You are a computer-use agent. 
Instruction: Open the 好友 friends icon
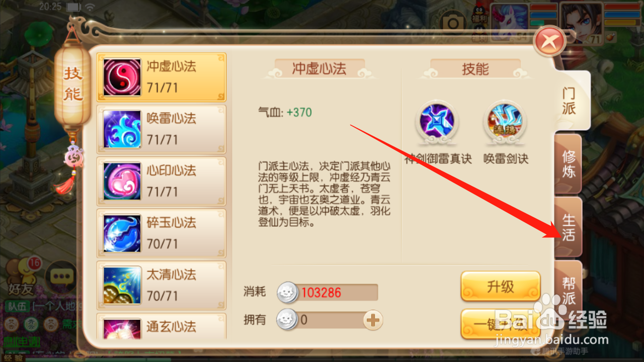[21, 278]
